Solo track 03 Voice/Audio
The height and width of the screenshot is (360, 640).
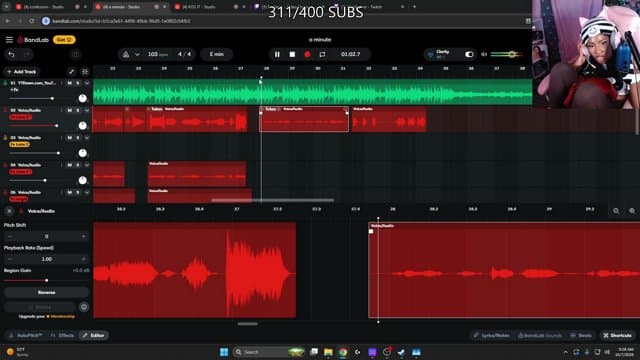(x=78, y=138)
